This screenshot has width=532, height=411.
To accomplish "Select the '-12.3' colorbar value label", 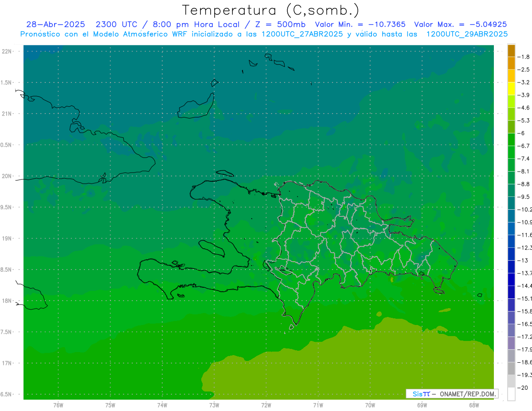I will (525, 247).
